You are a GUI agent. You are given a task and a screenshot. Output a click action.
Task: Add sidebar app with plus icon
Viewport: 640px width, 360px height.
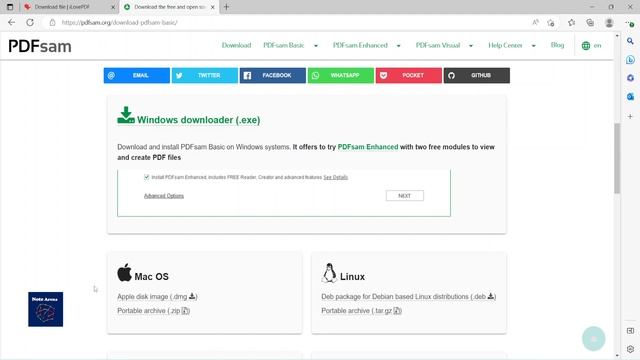[630, 116]
